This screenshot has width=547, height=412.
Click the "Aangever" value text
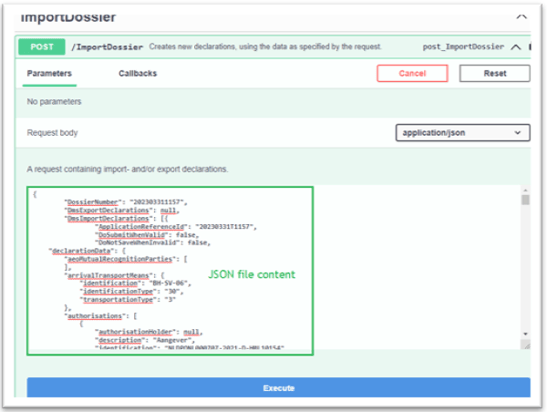(172, 340)
